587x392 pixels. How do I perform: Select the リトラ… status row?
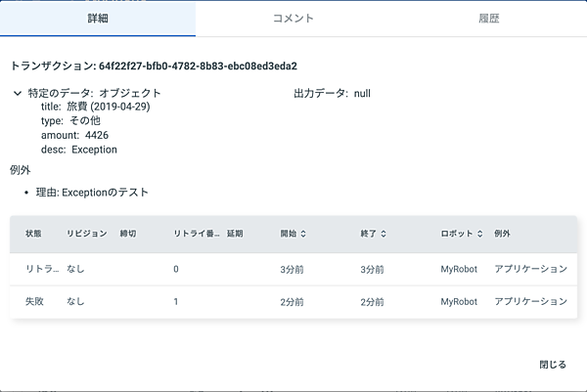pos(41,269)
